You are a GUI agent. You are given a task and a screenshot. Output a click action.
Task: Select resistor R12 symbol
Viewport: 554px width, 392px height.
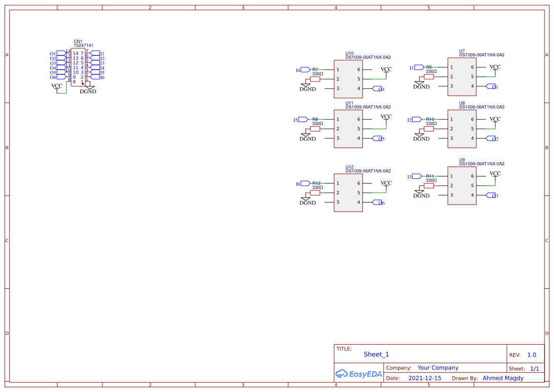coord(315,193)
